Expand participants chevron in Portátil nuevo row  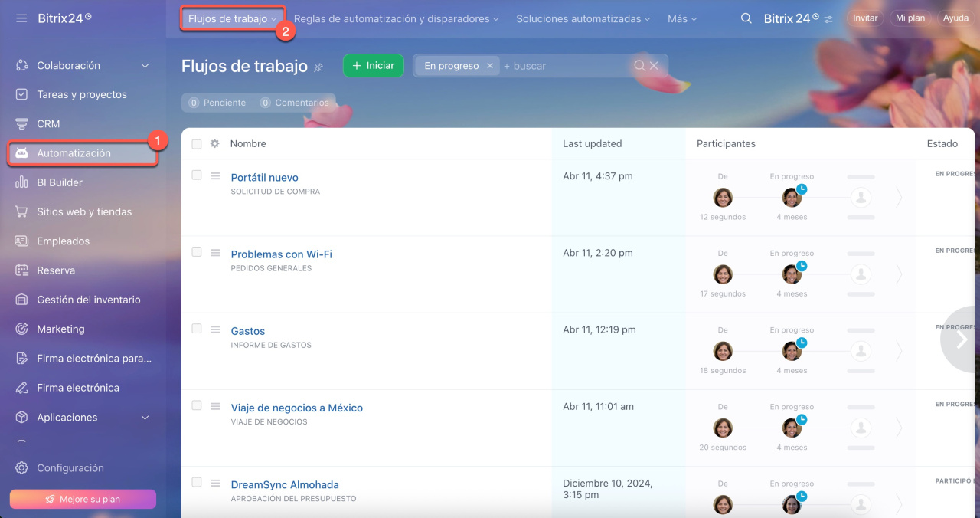(899, 197)
